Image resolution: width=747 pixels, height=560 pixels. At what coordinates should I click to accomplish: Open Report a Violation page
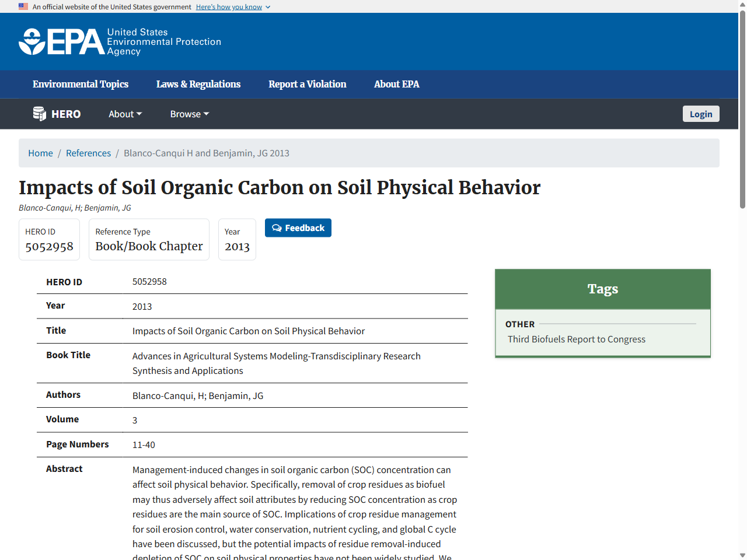tap(307, 84)
